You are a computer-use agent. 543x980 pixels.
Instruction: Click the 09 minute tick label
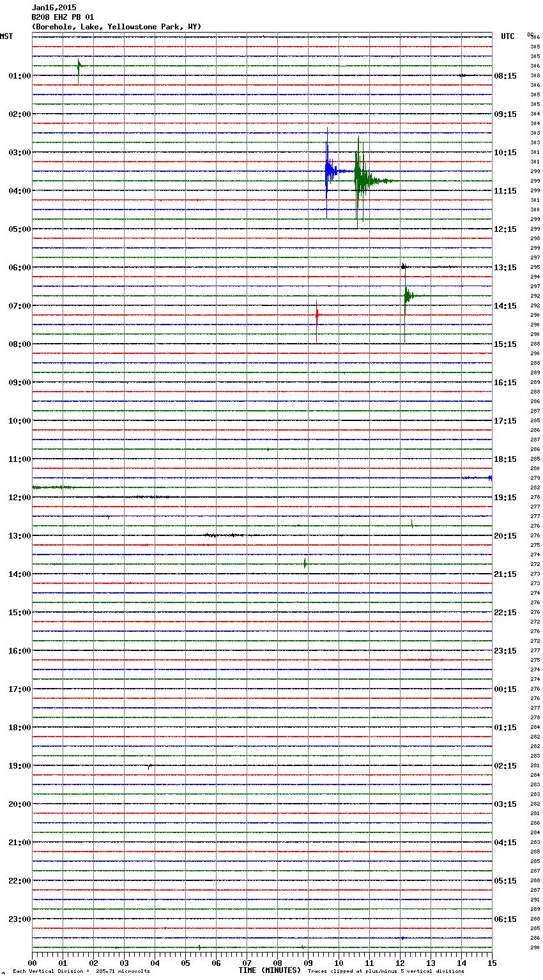[x=308, y=963]
